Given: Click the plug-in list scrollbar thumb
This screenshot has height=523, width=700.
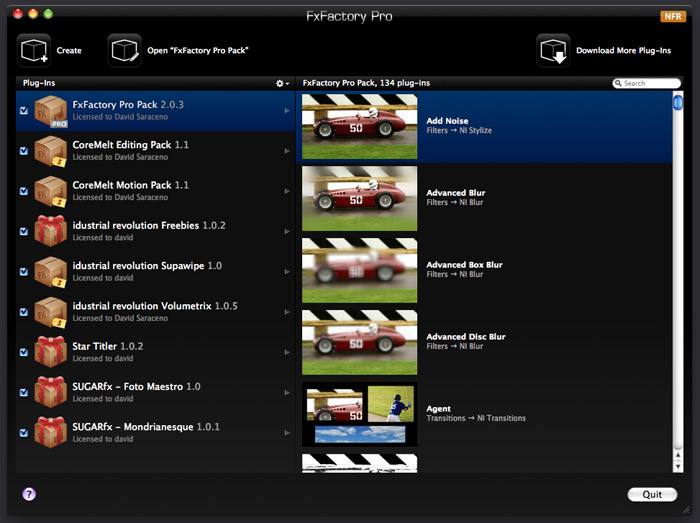Looking at the screenshot, I should click(678, 102).
